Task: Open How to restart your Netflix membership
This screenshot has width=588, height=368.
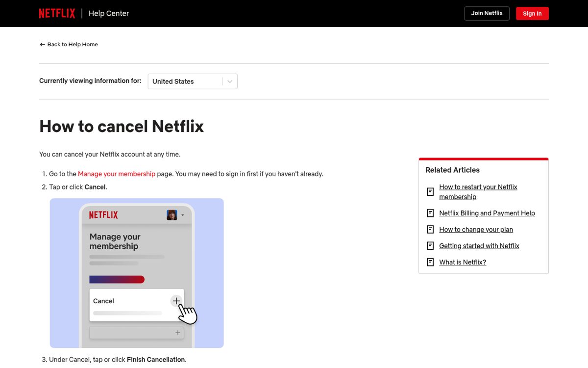Action: pos(478,192)
